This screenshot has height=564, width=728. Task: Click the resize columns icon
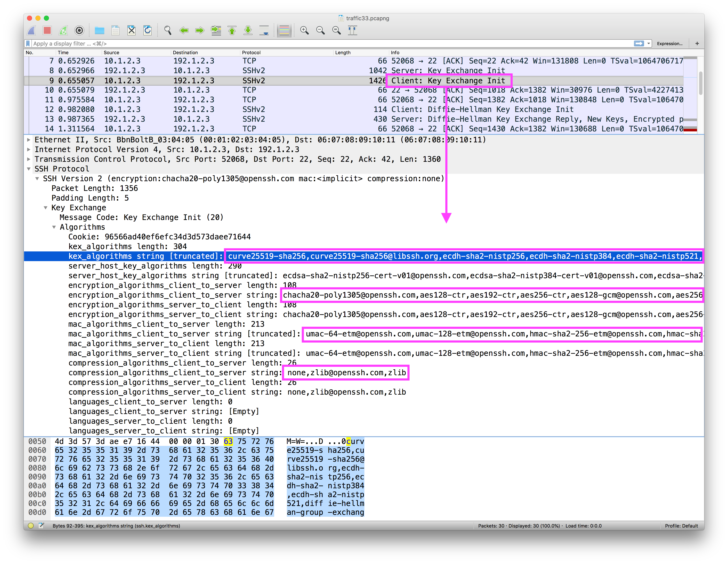(352, 31)
